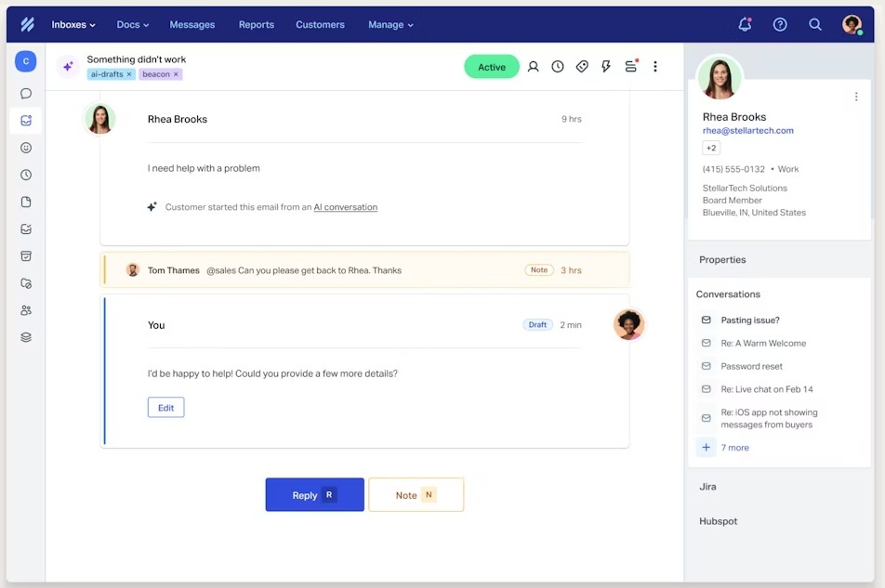Toggle the Active status button

pyautogui.click(x=492, y=67)
